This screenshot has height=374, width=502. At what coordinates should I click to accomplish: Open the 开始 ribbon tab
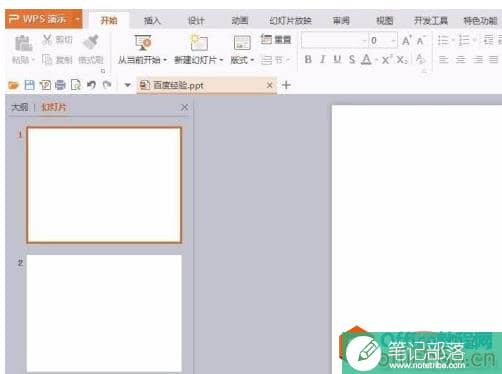[x=109, y=21]
